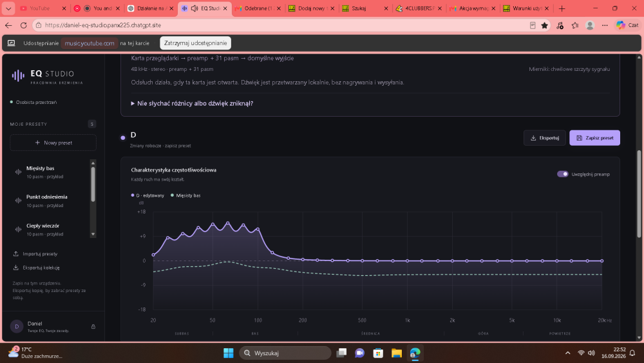Reload the current page
Viewport: 644px width, 363px height.
pos(23,25)
